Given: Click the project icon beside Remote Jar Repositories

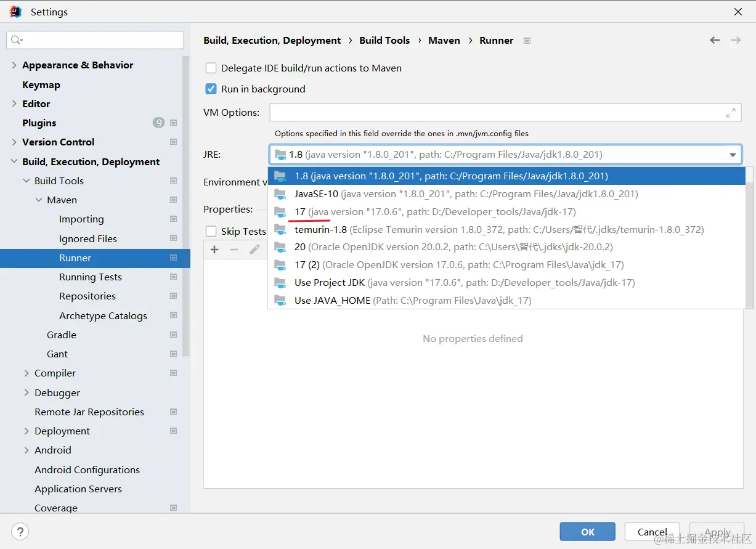Looking at the screenshot, I should click(x=173, y=412).
